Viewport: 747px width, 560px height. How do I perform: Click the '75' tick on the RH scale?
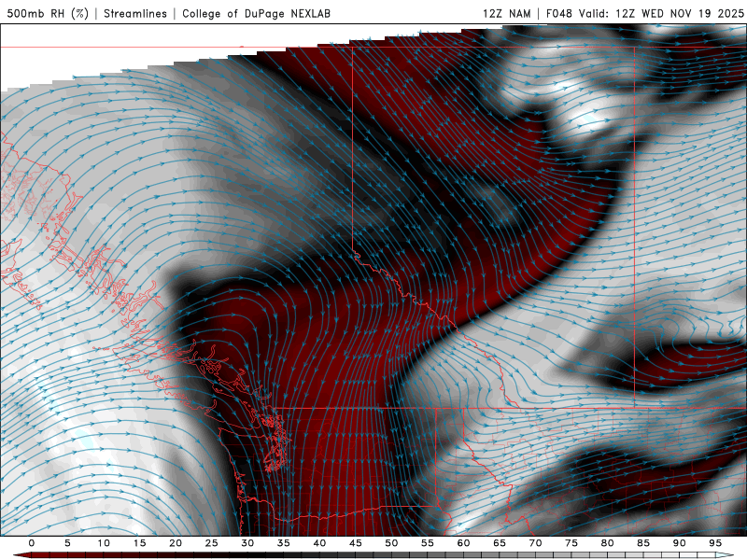[x=571, y=543]
